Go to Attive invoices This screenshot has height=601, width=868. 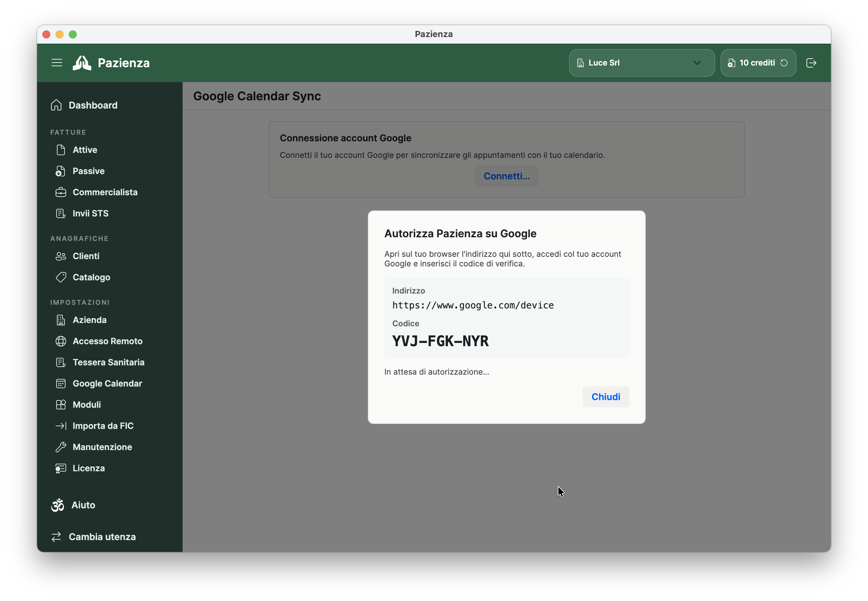85,150
